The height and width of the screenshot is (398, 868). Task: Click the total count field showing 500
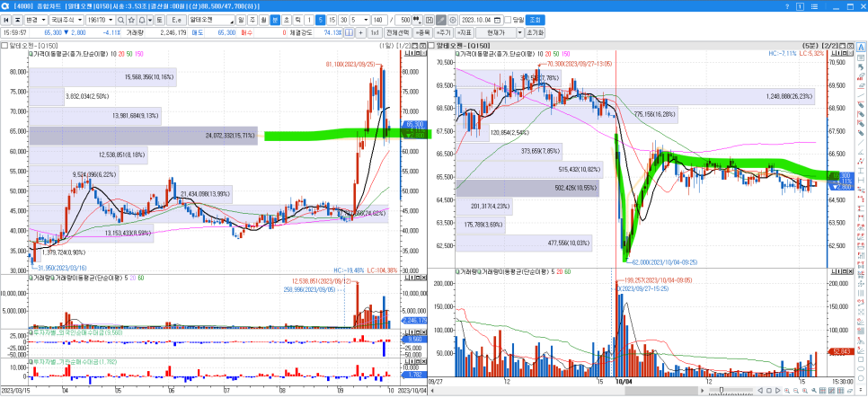[x=405, y=20]
